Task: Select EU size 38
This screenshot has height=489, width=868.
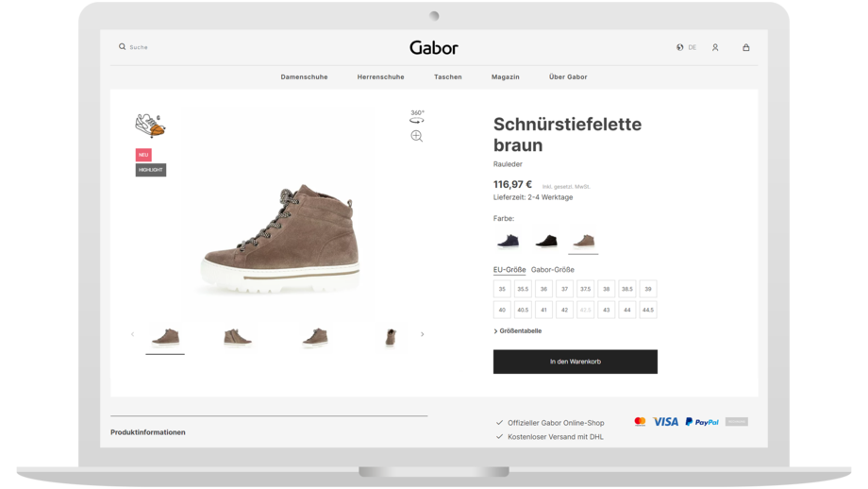Action: point(606,289)
